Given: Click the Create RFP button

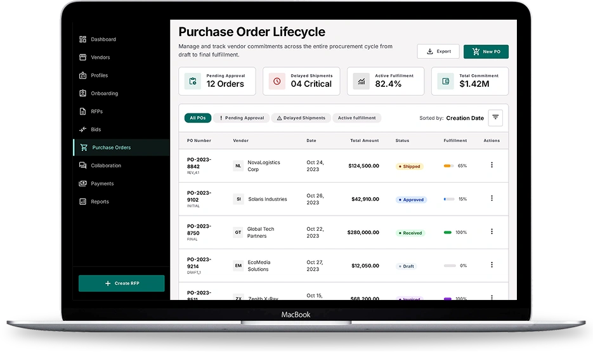Looking at the screenshot, I should [x=121, y=283].
